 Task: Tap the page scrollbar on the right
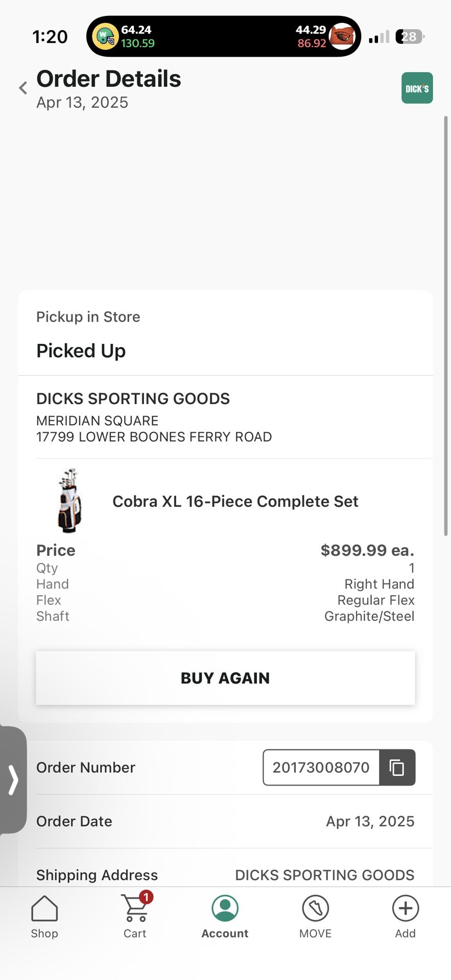point(445,327)
